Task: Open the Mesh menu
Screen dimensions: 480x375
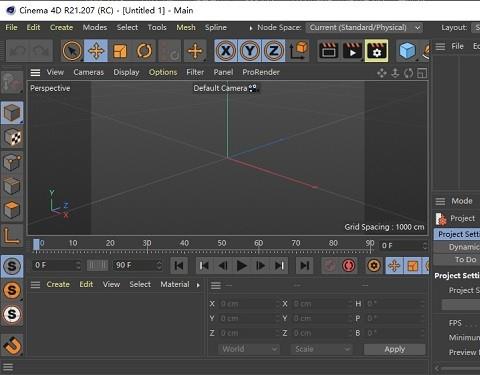Action: click(x=186, y=27)
